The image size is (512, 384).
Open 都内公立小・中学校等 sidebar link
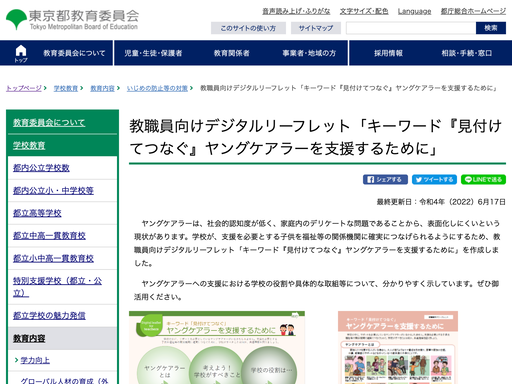pyautogui.click(x=53, y=190)
